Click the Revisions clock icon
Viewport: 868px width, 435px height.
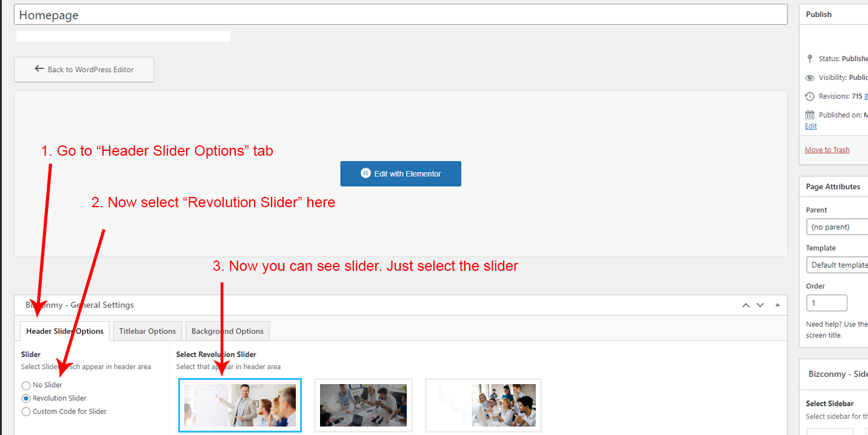click(810, 96)
